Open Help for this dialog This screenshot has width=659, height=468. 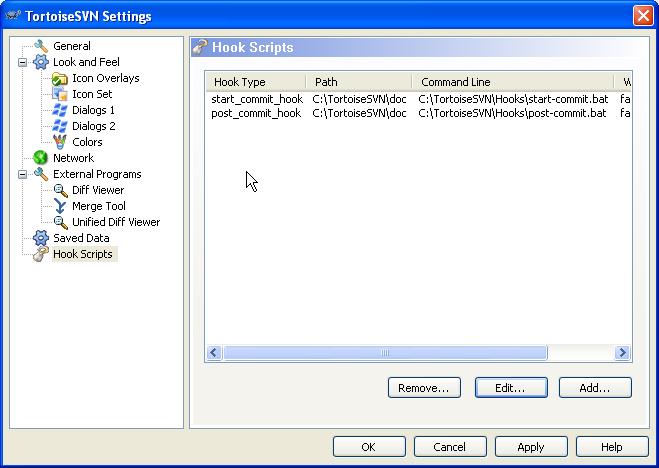tap(612, 447)
